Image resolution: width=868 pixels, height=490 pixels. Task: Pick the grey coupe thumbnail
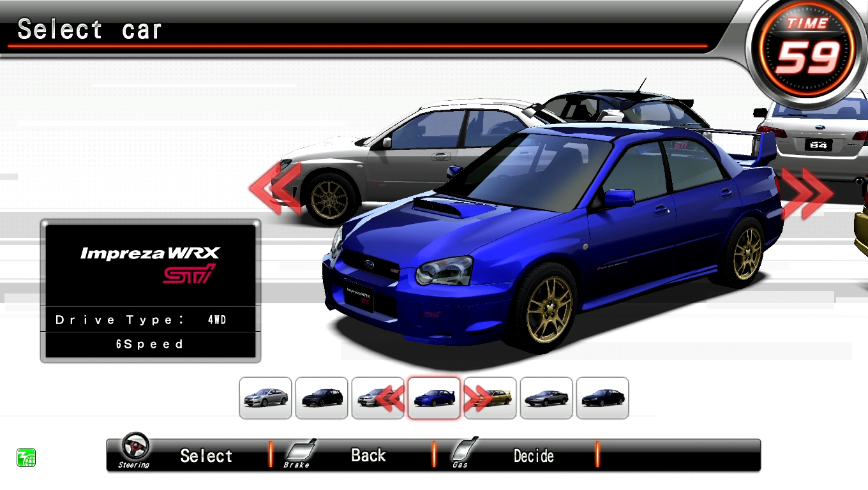point(546,398)
